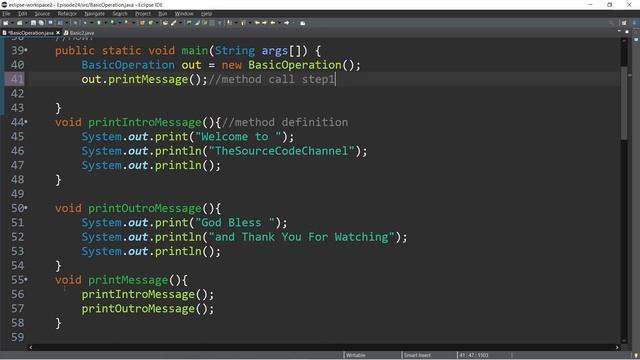
Task: Click the New file toolbar icon
Action: 6,23
